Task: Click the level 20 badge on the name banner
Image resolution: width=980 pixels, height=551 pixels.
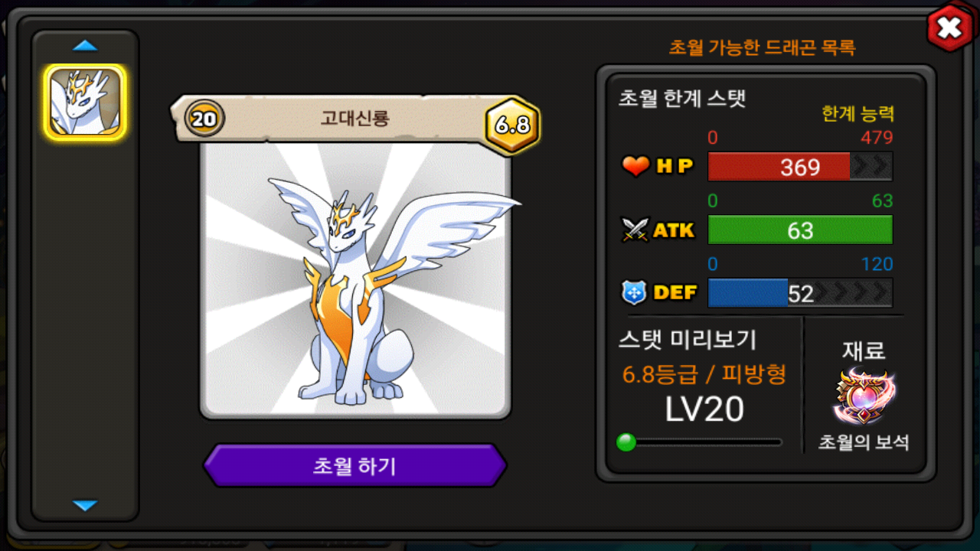Action: pyautogui.click(x=204, y=119)
